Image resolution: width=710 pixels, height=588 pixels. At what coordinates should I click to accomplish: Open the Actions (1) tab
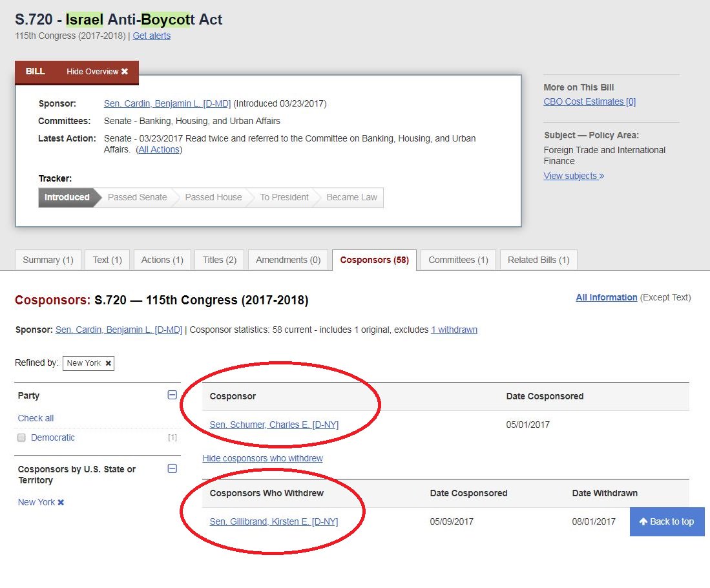pyautogui.click(x=162, y=260)
